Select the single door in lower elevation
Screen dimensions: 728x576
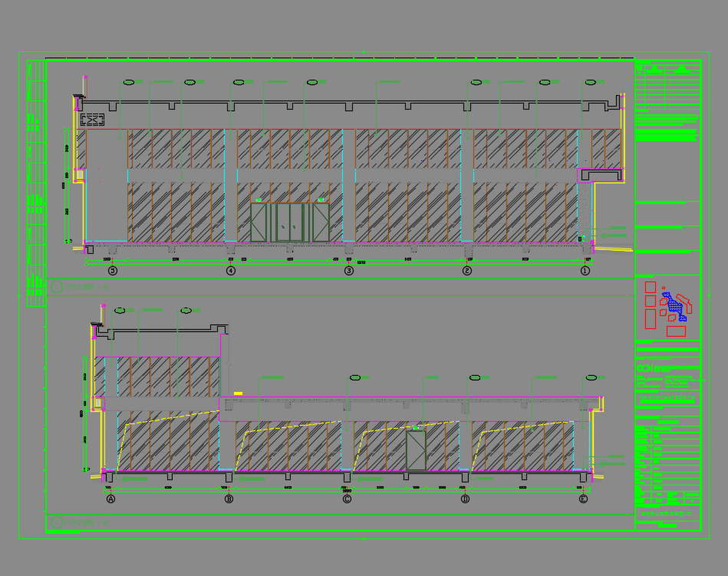point(416,450)
